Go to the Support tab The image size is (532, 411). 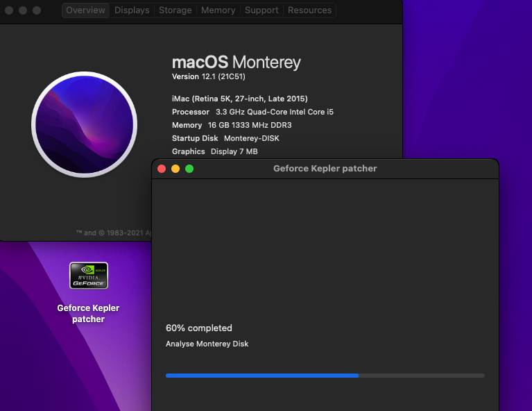[x=261, y=10]
